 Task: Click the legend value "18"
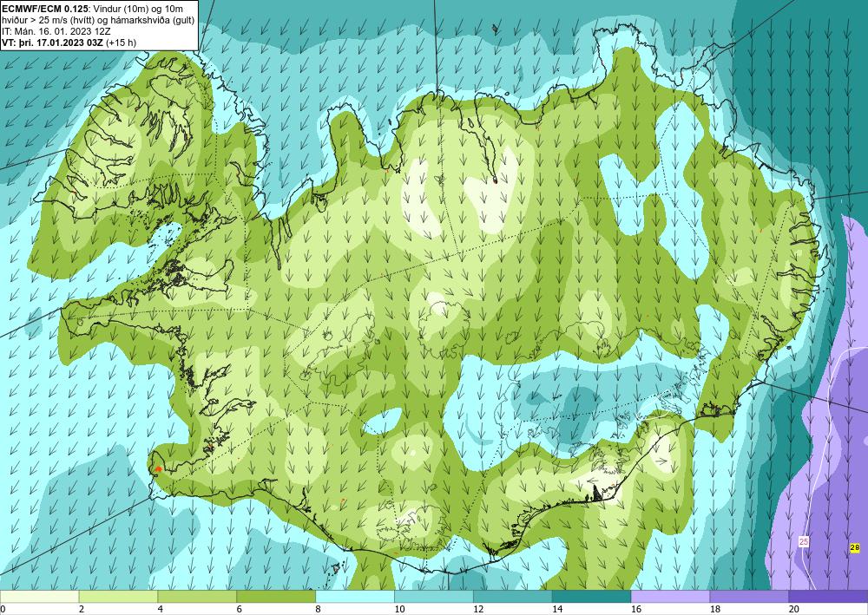715,610
